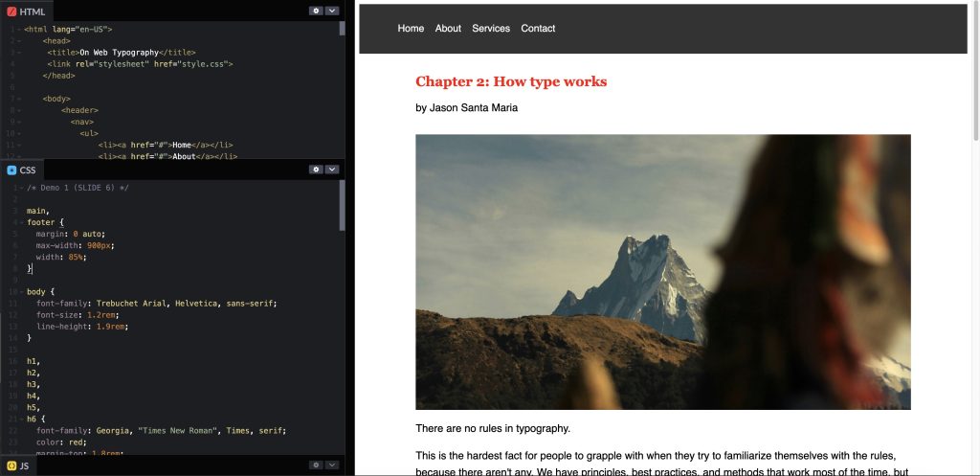Open the CSS editor settings gear
Screen dimensions: 980x476
point(316,170)
